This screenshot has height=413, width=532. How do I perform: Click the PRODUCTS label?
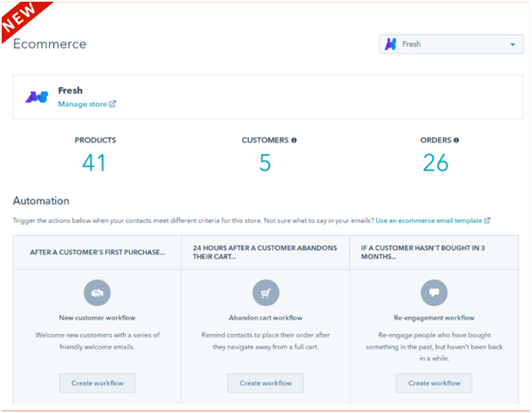point(96,140)
